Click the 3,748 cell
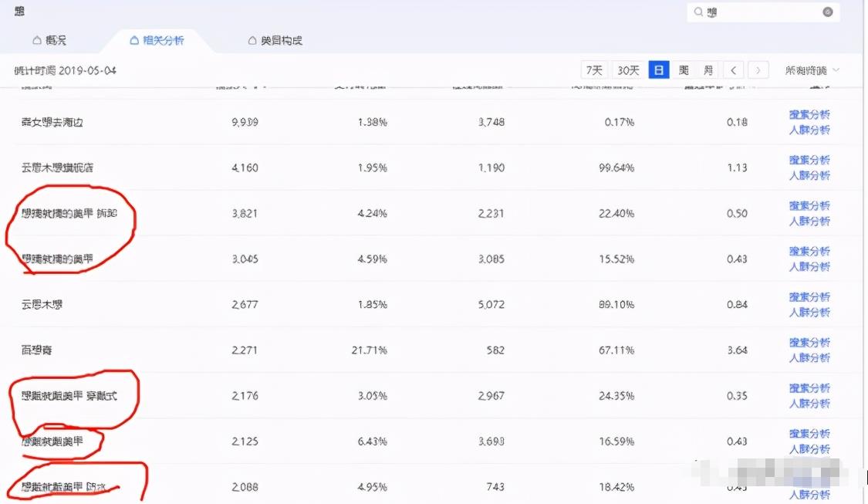This screenshot has width=868, height=504. [491, 122]
